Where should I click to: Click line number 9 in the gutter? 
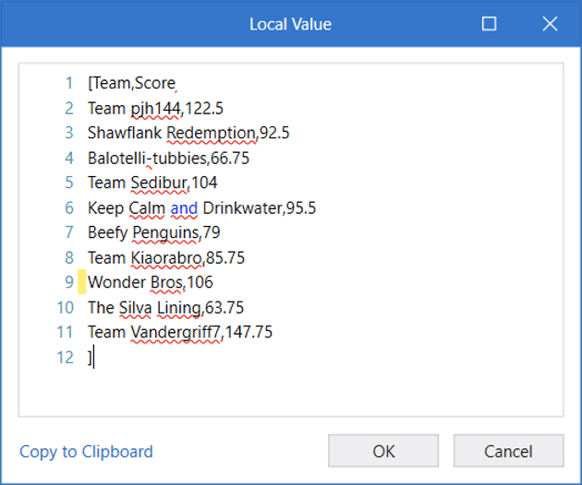click(x=69, y=282)
